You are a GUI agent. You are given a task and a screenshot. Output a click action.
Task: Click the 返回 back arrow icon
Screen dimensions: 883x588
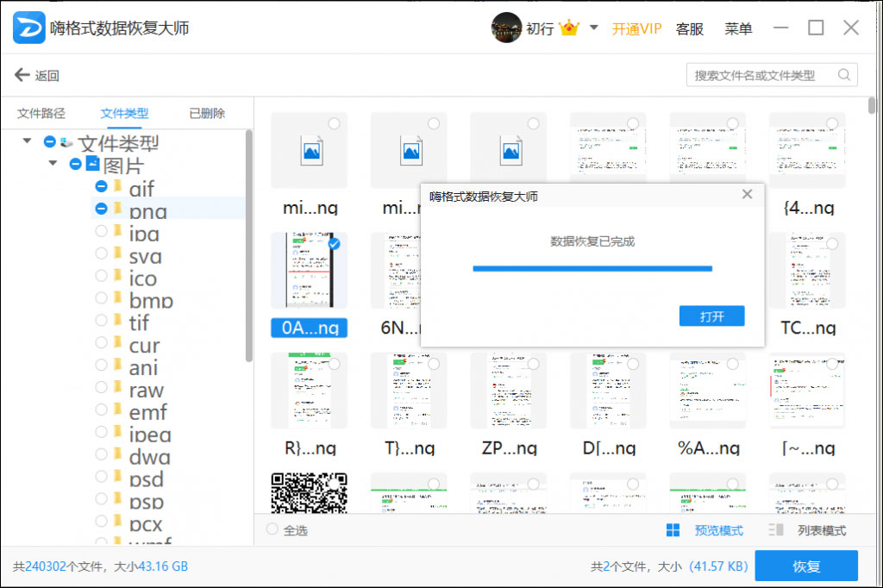click(22, 75)
